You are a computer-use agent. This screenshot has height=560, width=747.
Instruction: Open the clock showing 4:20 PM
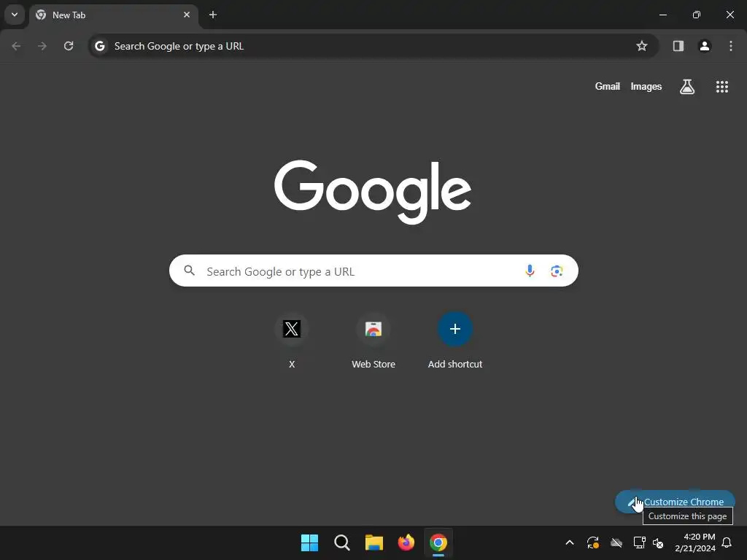(x=695, y=542)
